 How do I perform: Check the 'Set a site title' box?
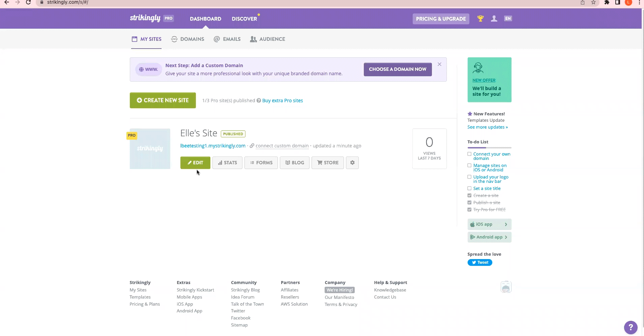469,189
